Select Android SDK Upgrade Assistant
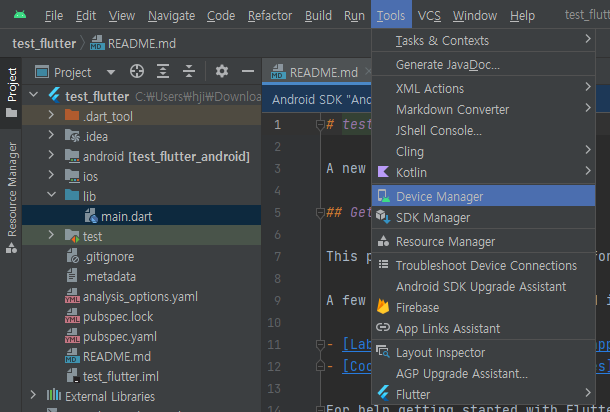610x412 pixels. pyautogui.click(x=484, y=286)
